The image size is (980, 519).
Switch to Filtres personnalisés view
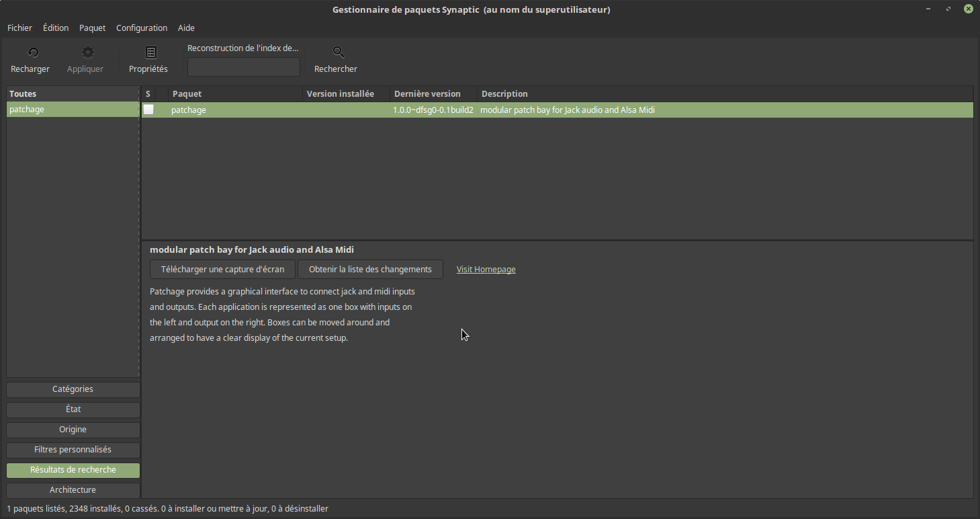click(73, 450)
